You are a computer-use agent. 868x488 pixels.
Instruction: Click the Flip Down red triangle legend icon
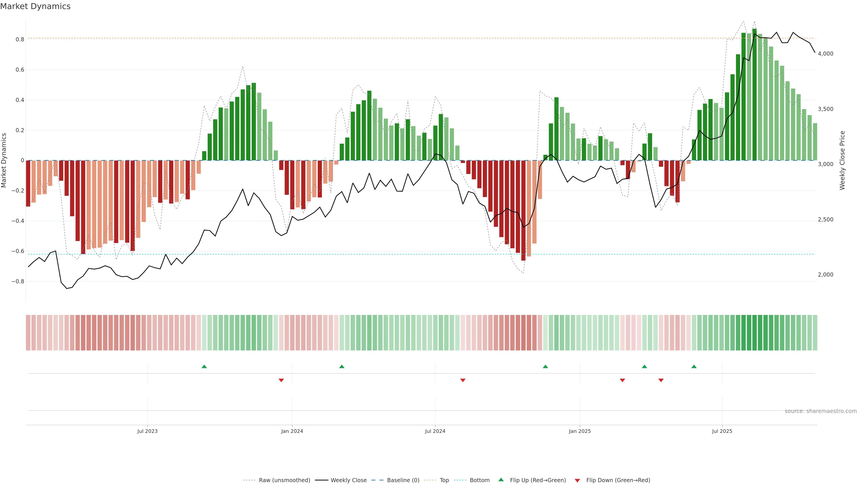click(577, 480)
